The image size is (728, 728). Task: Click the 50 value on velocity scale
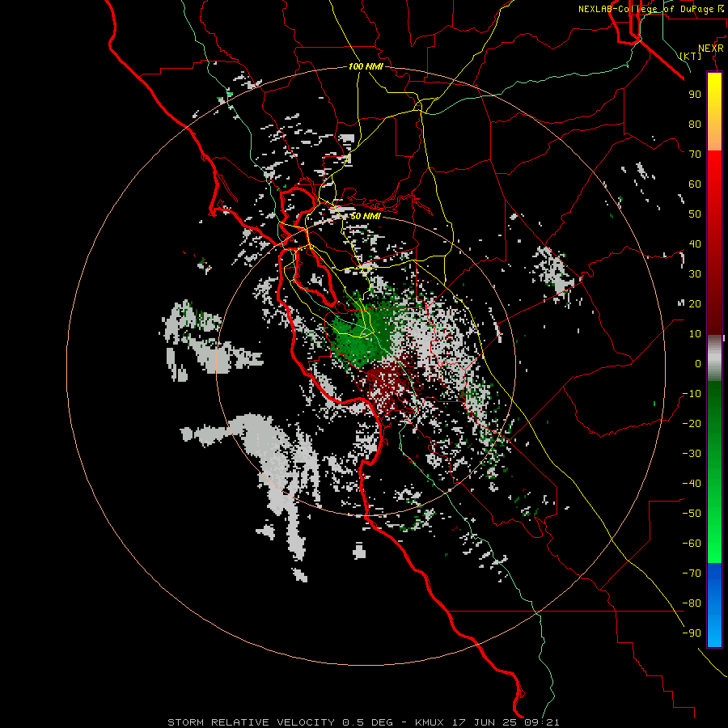(x=695, y=214)
